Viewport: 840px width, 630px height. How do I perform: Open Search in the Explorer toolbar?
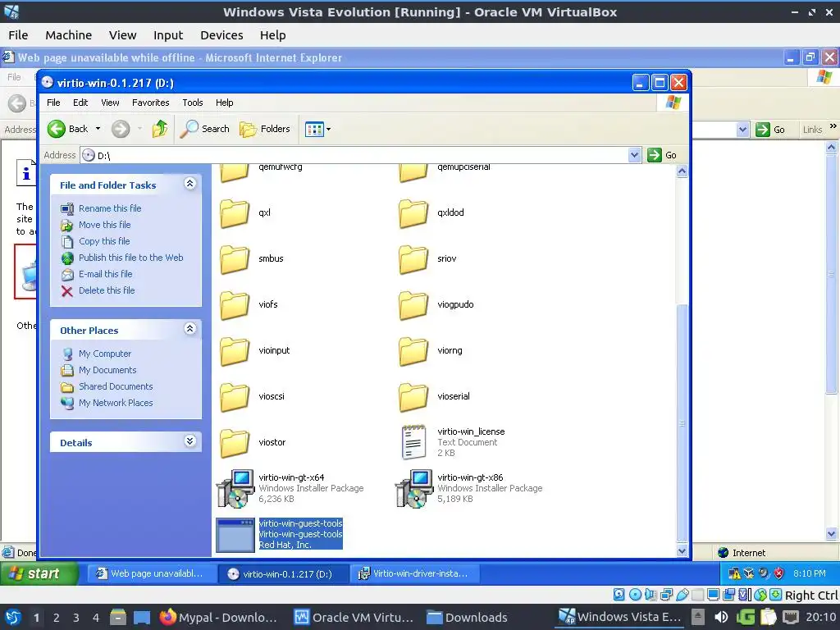coord(204,129)
